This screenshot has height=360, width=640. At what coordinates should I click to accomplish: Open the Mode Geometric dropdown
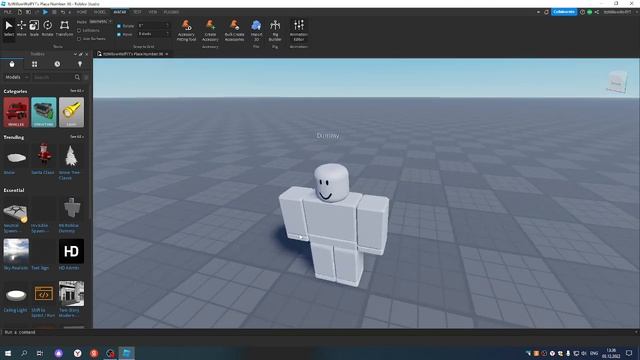(100, 22)
